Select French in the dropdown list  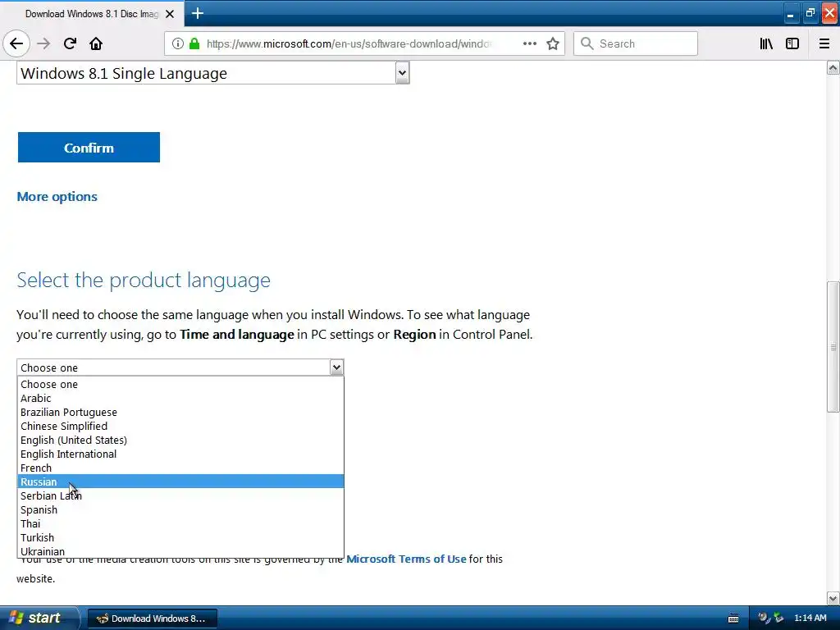coord(180,468)
